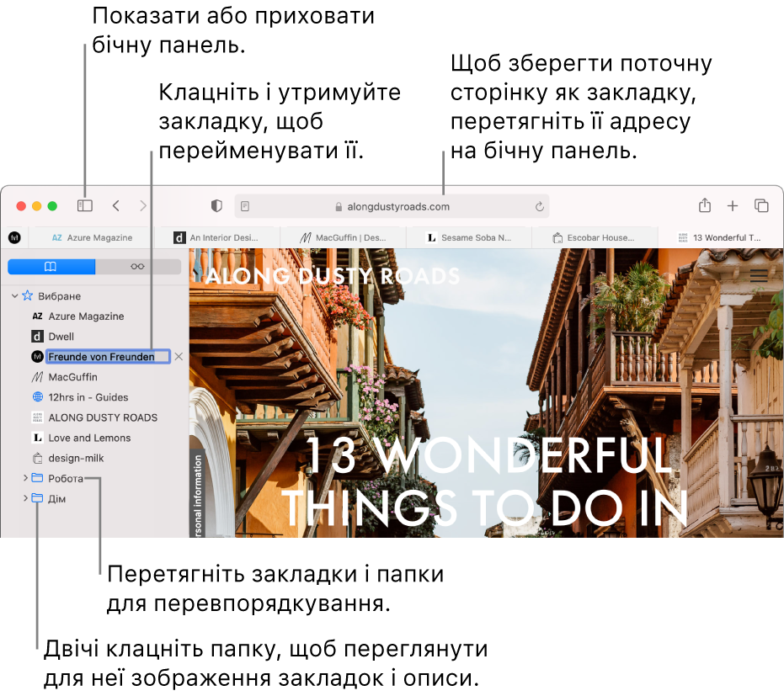Open the webpage hamburger menu

pyautogui.click(x=759, y=276)
